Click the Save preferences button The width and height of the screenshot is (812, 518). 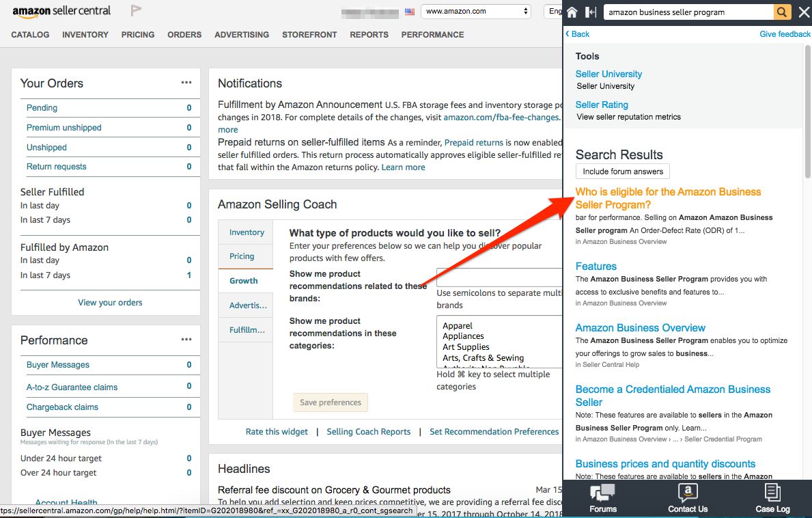[331, 403]
